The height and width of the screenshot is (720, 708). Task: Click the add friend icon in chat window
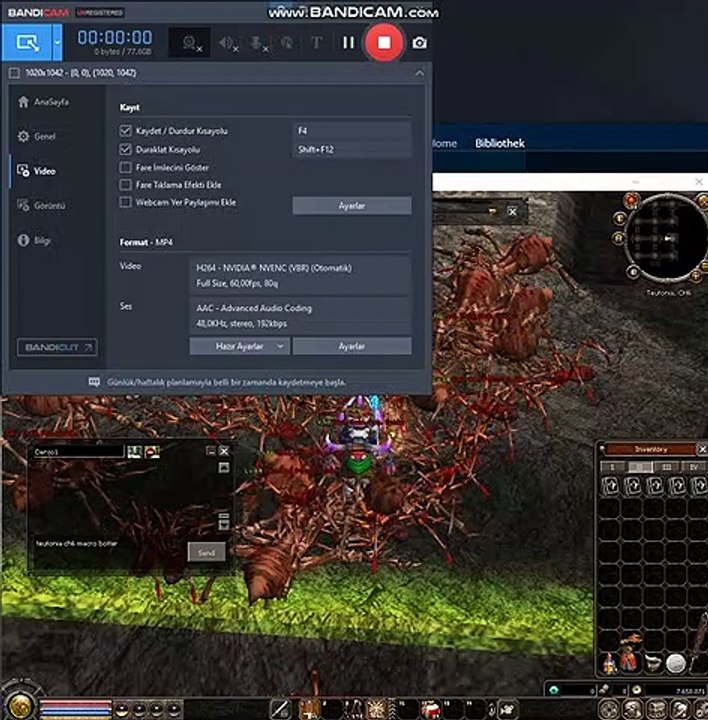(x=134, y=452)
